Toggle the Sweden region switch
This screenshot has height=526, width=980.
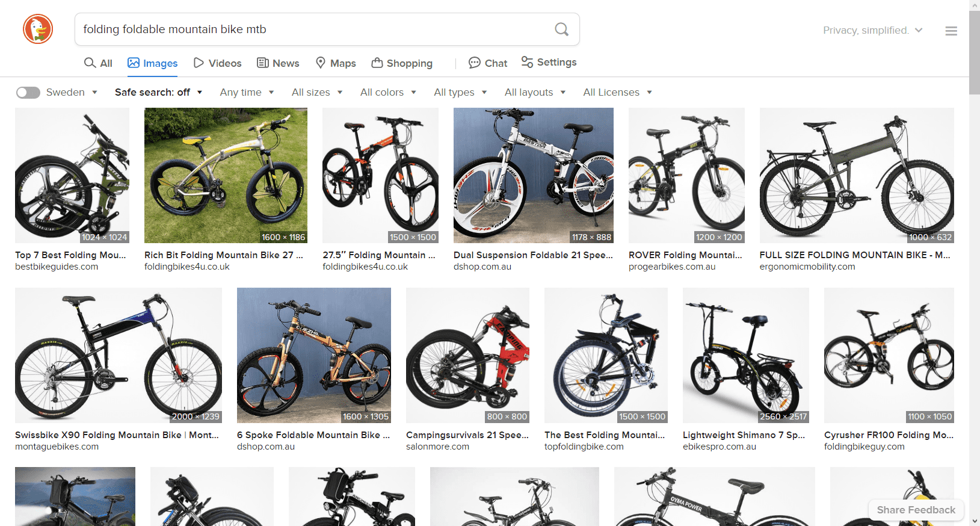tap(28, 92)
